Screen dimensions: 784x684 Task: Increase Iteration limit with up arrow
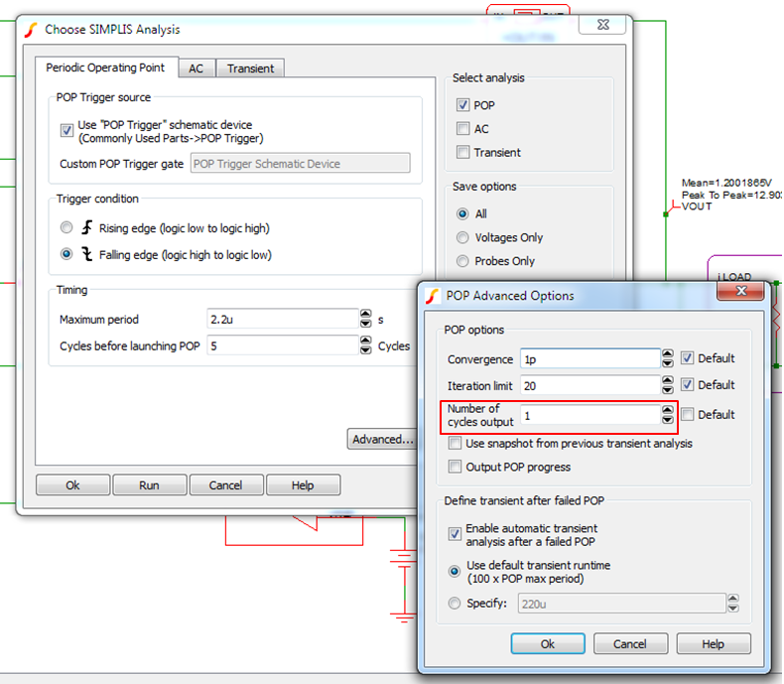click(x=668, y=380)
